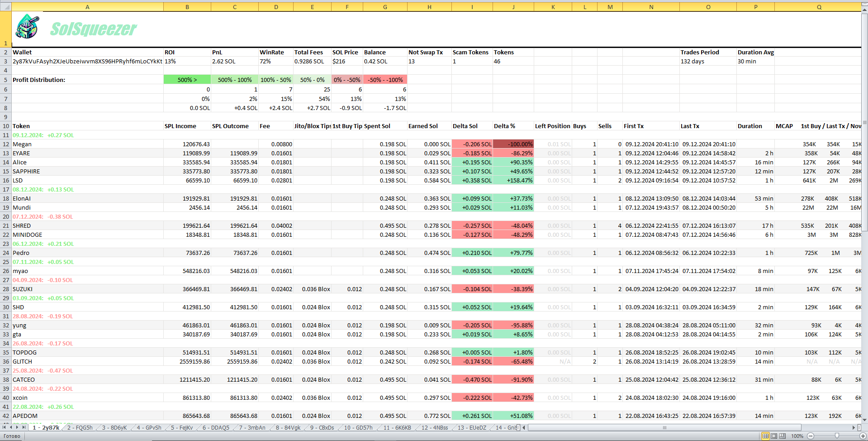Click the zoom out minus button

pyautogui.click(x=811, y=436)
